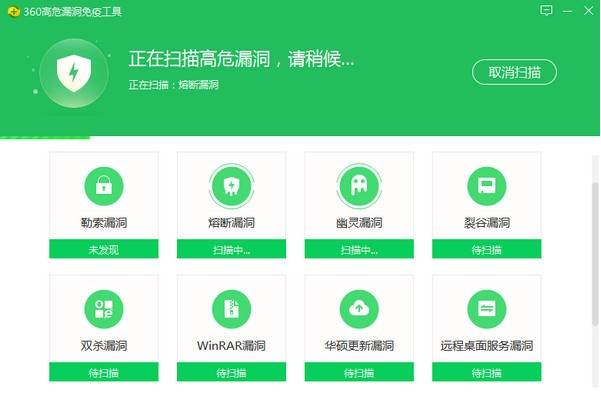Click the 幽灵漏洞 card label
601x393 pixels.
[359, 223]
